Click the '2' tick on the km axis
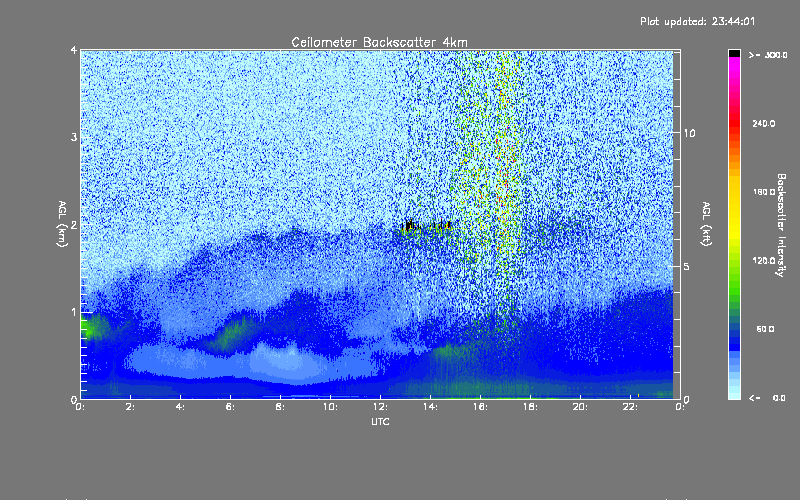 coord(74,224)
